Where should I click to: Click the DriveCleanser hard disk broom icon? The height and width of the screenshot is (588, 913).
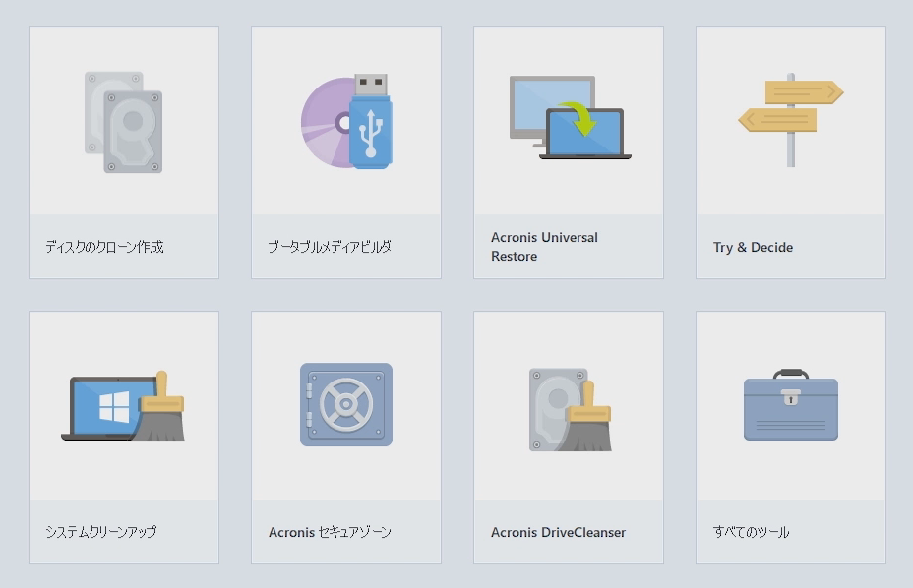pyautogui.click(x=569, y=409)
